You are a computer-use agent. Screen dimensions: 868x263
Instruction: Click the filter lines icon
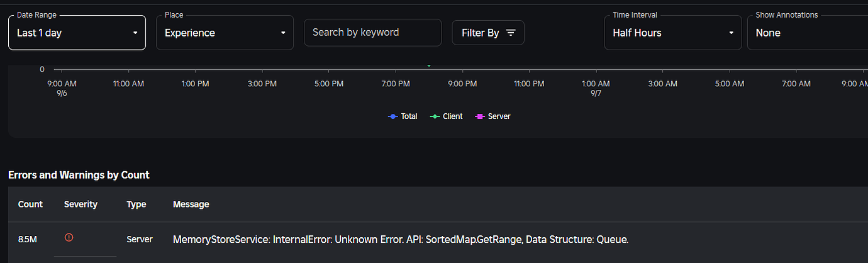511,33
